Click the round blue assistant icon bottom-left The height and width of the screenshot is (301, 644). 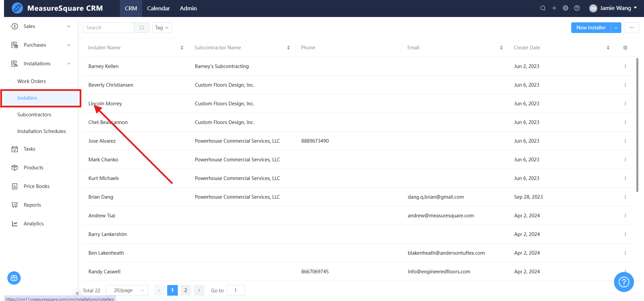point(14,278)
